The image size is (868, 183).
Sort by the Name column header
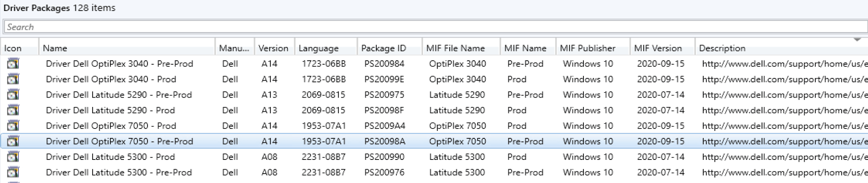tap(55, 48)
